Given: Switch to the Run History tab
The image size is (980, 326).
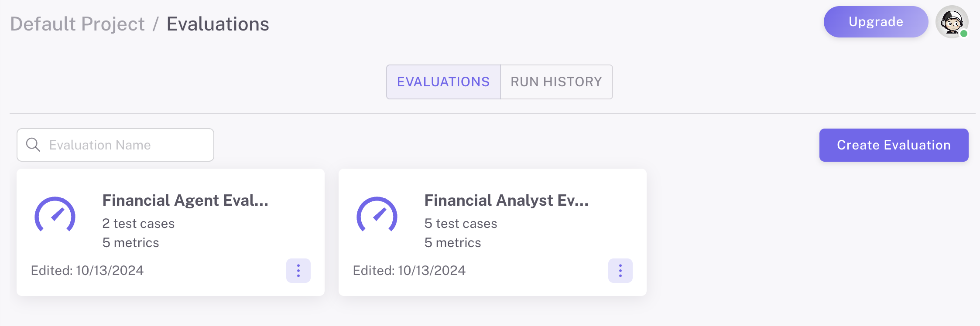Looking at the screenshot, I should point(556,82).
